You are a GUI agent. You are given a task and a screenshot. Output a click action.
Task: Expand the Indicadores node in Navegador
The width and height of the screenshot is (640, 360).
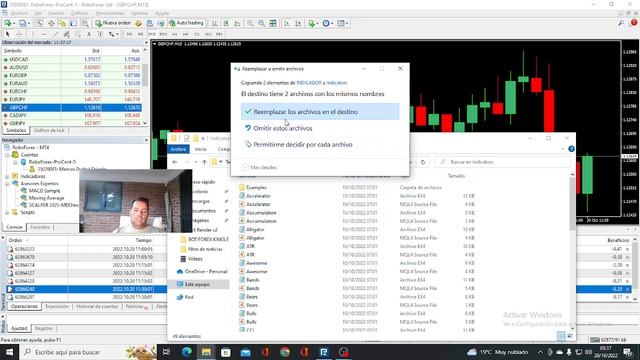7,176
